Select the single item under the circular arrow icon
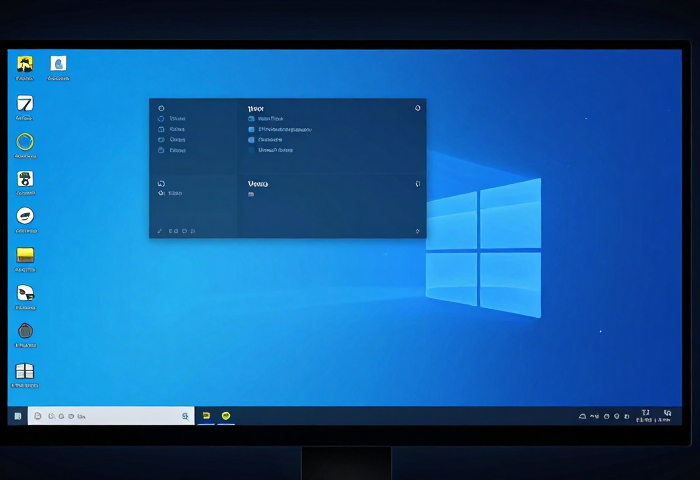The height and width of the screenshot is (480, 700). [x=170, y=193]
